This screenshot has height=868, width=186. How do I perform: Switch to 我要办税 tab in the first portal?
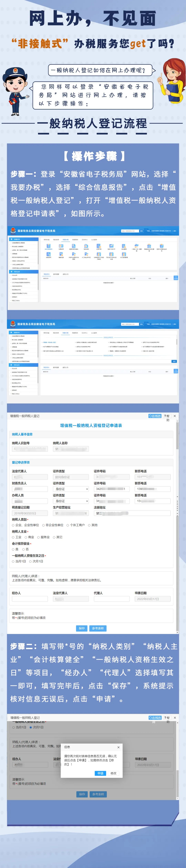pos(66,240)
